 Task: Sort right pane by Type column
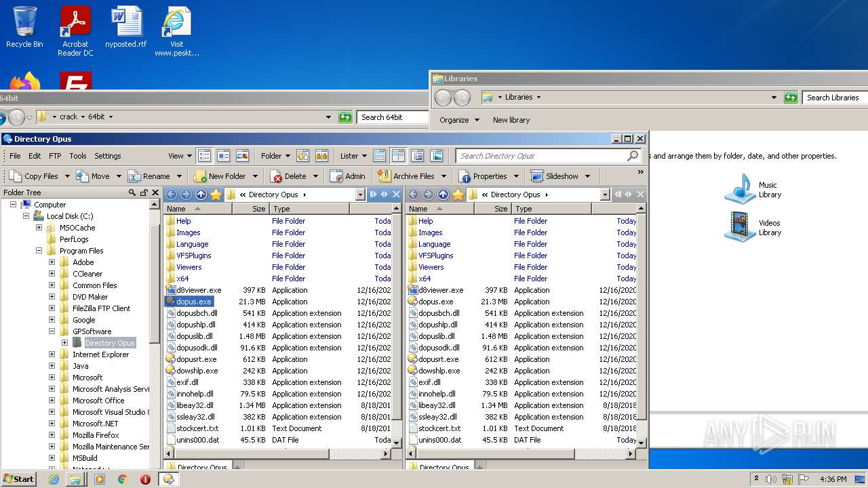point(551,209)
